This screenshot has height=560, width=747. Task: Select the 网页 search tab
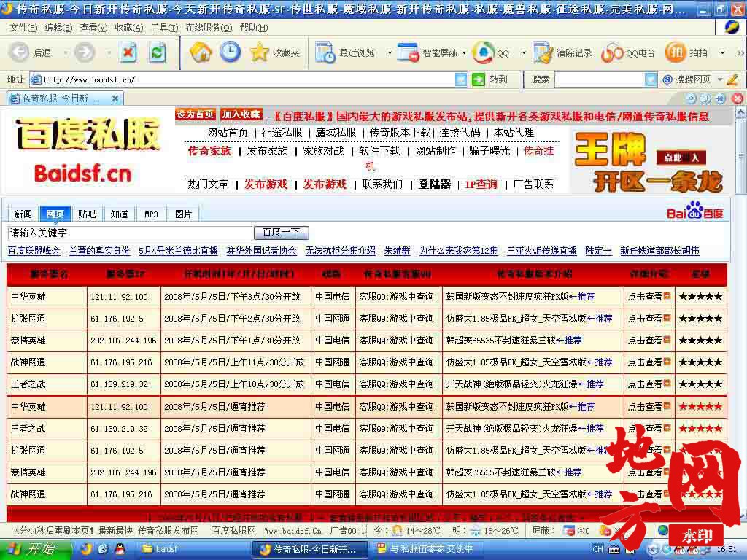[x=55, y=214]
